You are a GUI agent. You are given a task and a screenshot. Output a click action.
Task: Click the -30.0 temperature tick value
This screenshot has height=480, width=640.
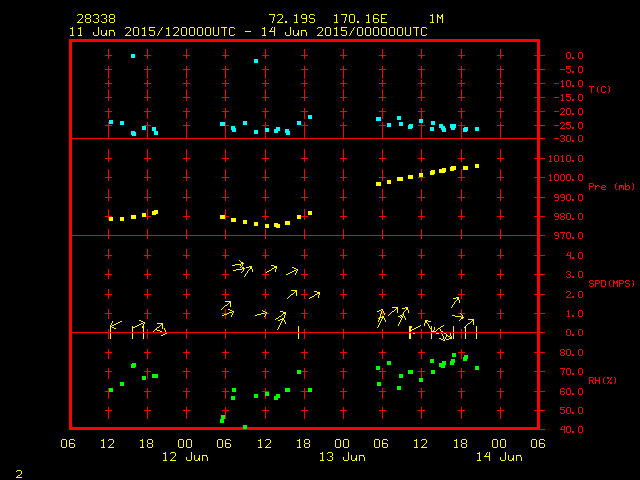point(554,139)
